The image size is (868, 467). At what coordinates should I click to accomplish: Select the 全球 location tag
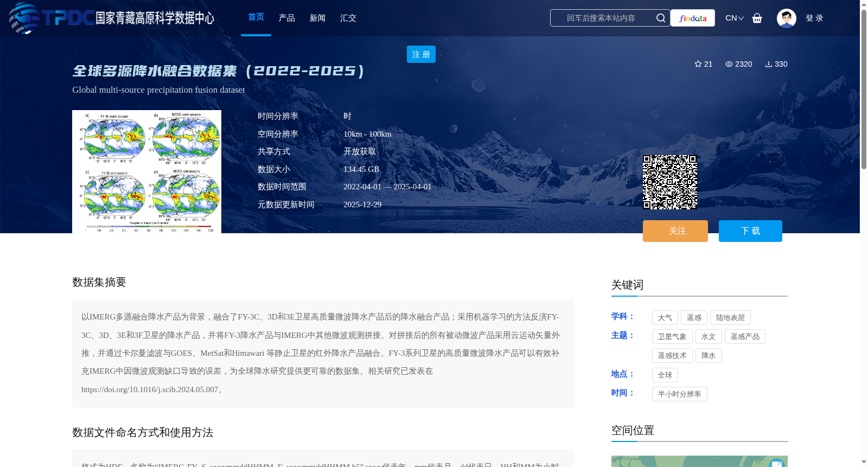click(x=665, y=375)
